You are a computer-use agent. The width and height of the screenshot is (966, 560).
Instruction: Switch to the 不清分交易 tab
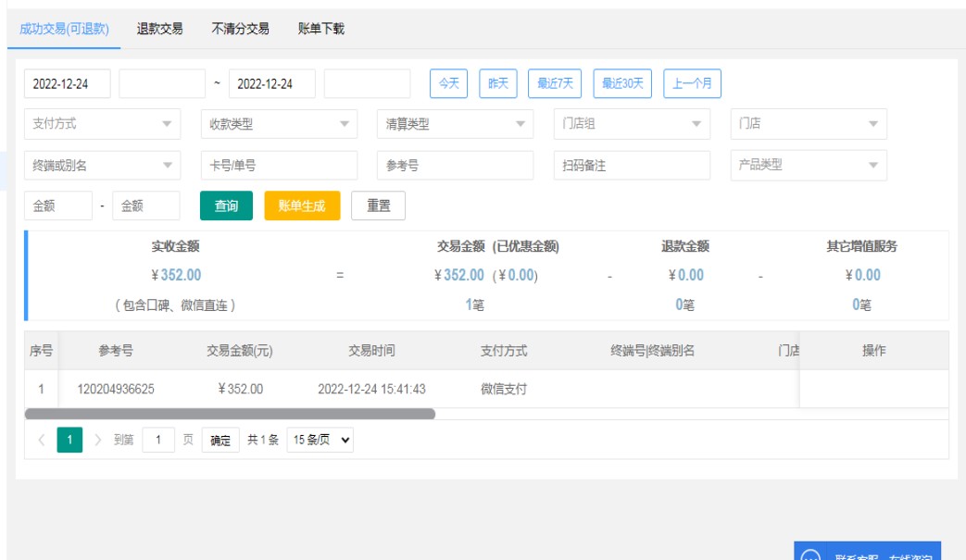240,29
